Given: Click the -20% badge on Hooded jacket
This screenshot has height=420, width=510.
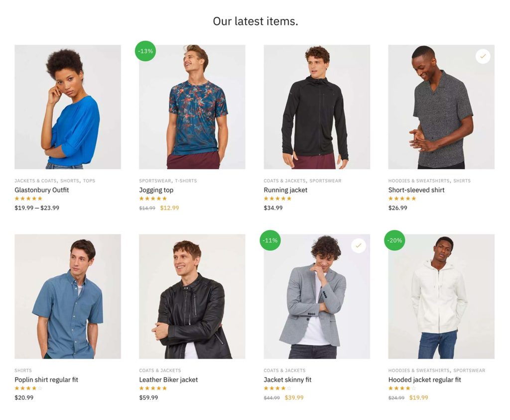Looking at the screenshot, I should pyautogui.click(x=394, y=240).
